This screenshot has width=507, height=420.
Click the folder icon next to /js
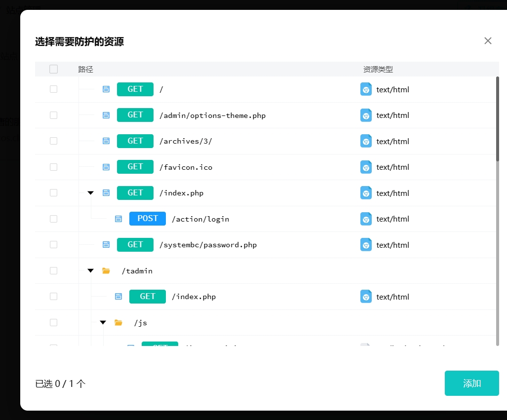(x=118, y=322)
